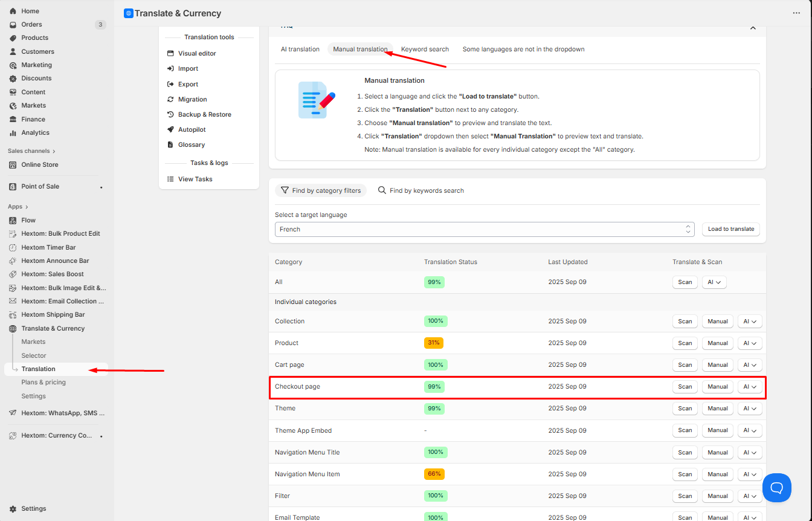Click the Markets globe icon
Viewport: 812px width, 521px height.
13,106
